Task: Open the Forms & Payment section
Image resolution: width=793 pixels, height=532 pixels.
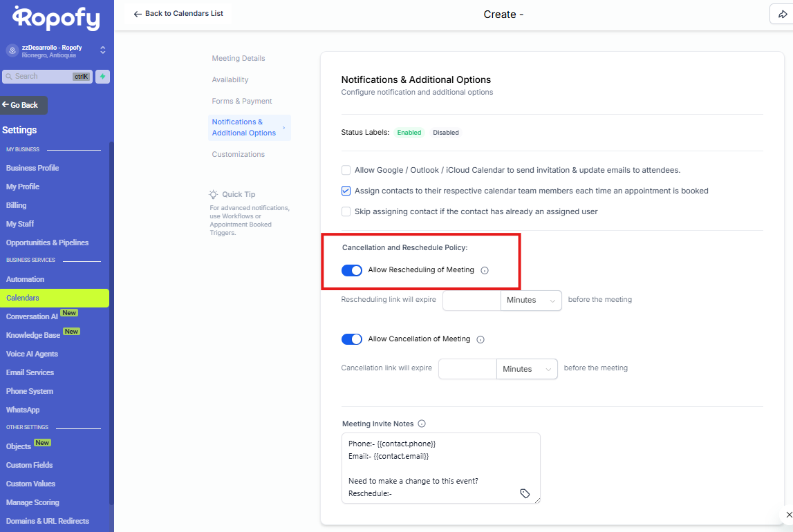Action: [x=242, y=102]
